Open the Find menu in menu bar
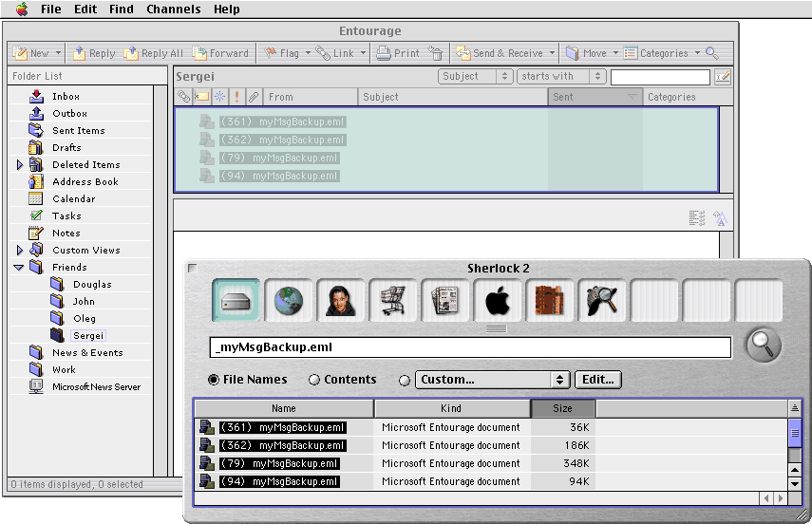812x524 pixels. (x=121, y=9)
